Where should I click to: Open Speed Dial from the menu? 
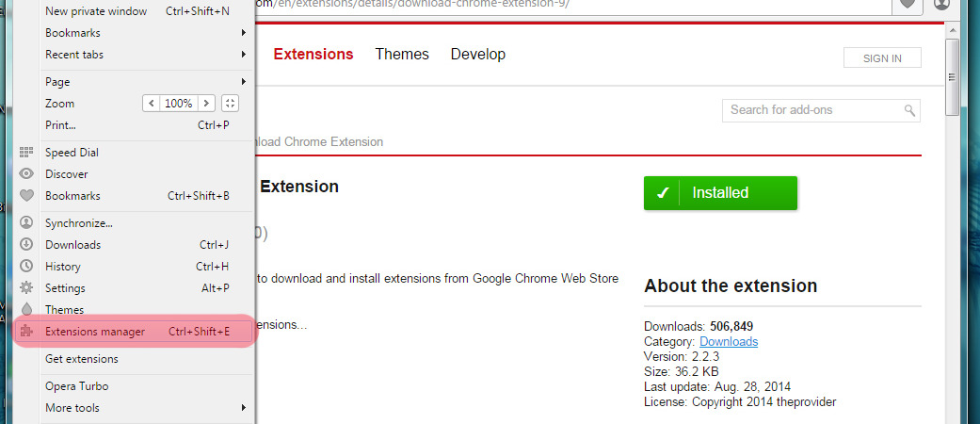pos(72,153)
